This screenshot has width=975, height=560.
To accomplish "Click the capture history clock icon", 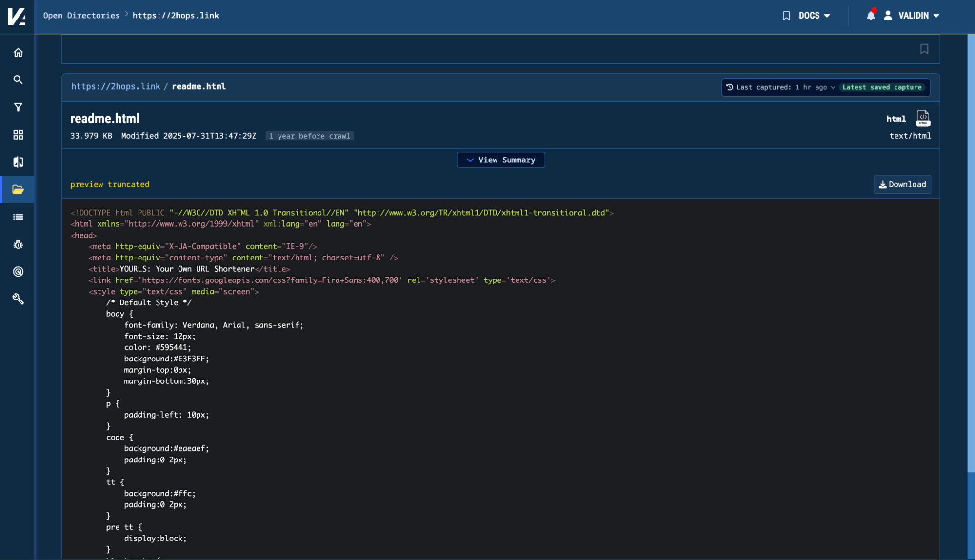I will 730,87.
